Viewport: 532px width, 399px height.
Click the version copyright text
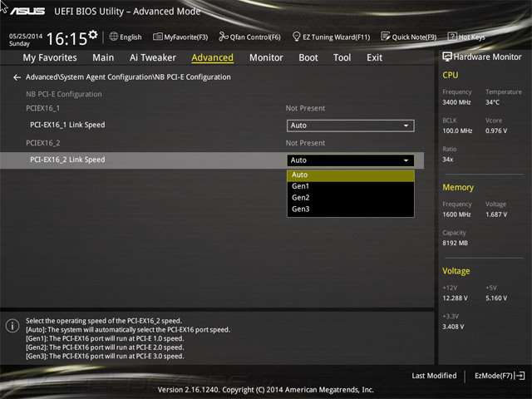click(266, 390)
